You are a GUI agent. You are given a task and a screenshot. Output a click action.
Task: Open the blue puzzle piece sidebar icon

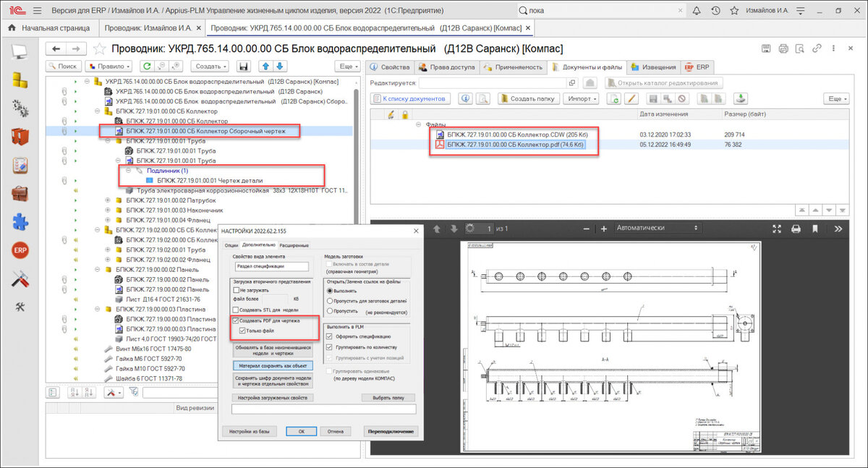pyautogui.click(x=20, y=221)
